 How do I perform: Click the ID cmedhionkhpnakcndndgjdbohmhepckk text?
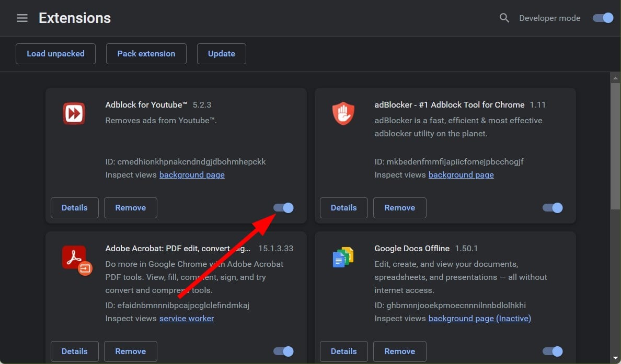pos(186,162)
